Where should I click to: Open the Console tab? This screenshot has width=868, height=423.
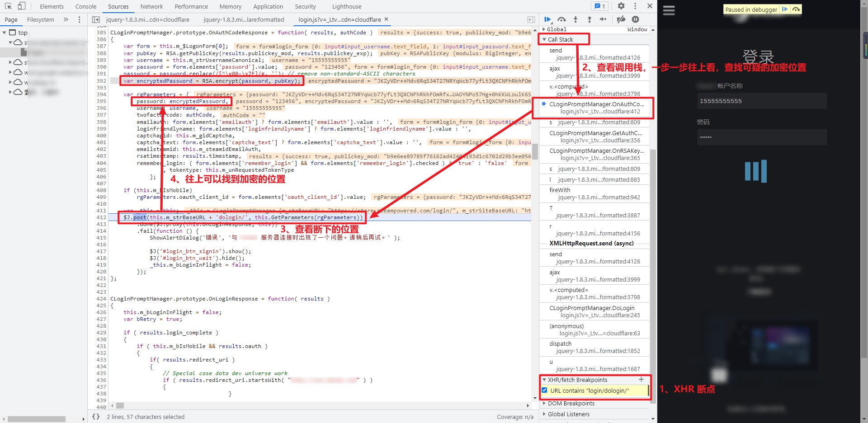coord(86,6)
